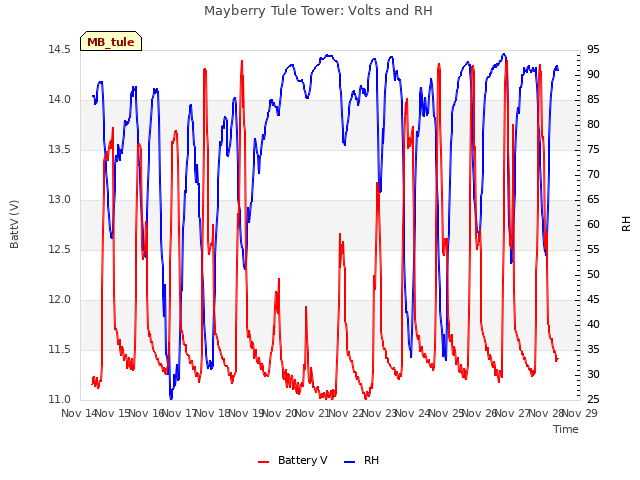640x480 pixels.
Task: Click the Nov 22 date label
Action: (346, 413)
